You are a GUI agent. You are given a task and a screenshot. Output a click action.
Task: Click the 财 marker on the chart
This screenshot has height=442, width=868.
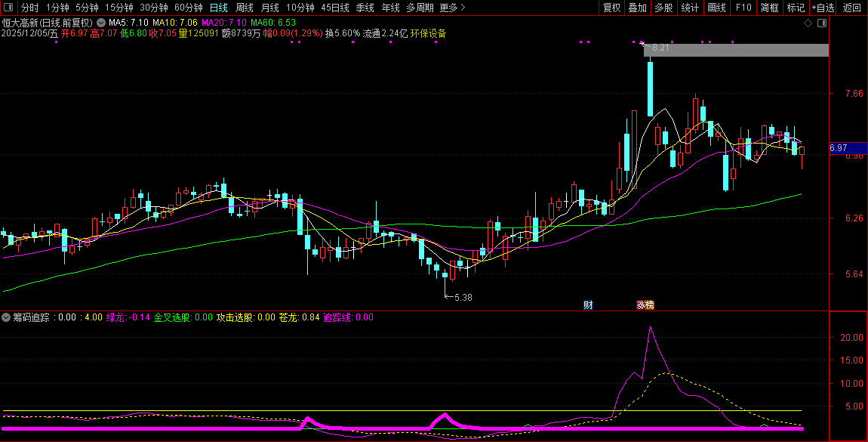click(x=589, y=305)
